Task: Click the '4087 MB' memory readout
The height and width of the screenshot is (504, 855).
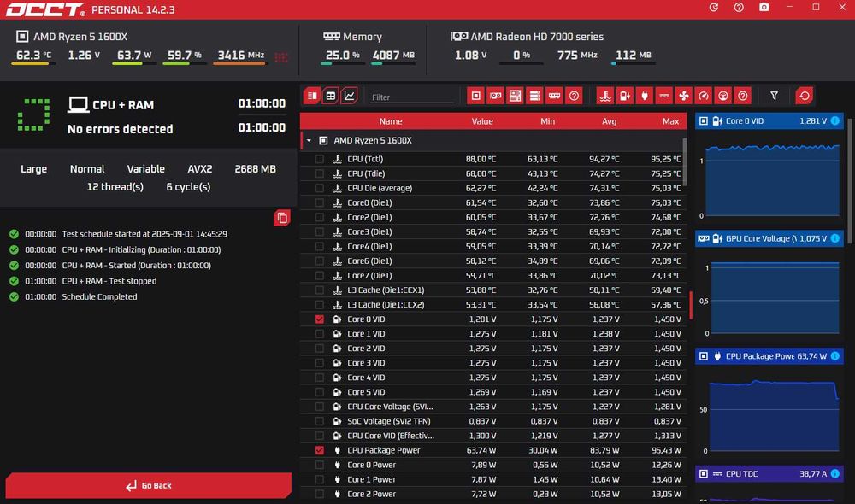Action: point(393,55)
